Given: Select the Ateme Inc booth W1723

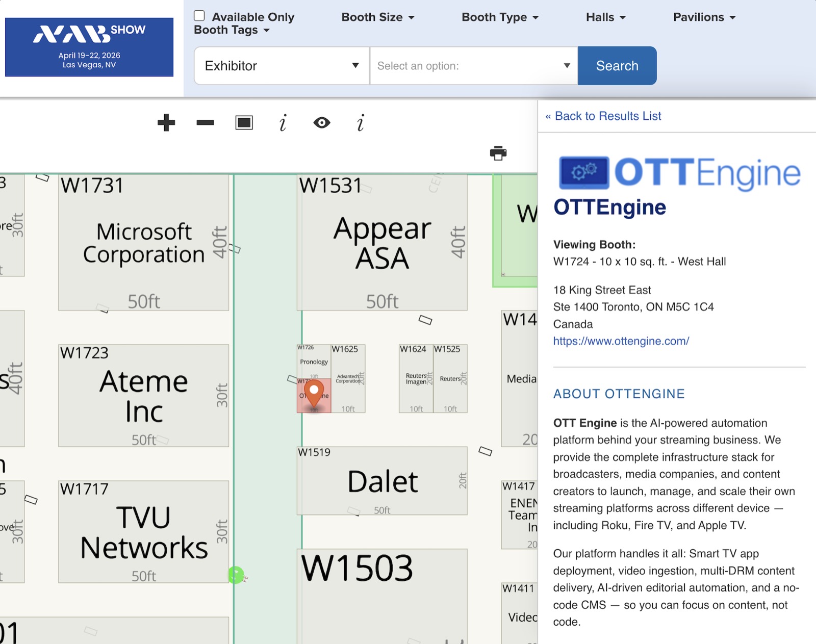Looking at the screenshot, I should pos(144,396).
